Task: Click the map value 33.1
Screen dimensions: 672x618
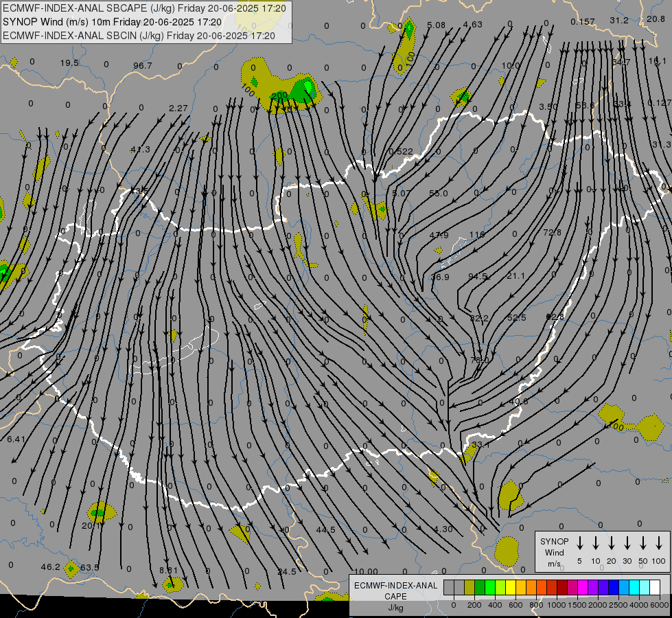Action: pyautogui.click(x=480, y=445)
